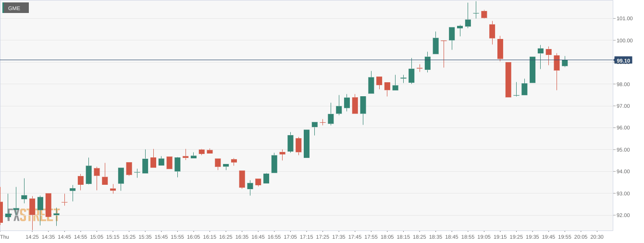This screenshot has height=243, width=644.
Task: Click the GME symbol label
Action: click(x=15, y=8)
